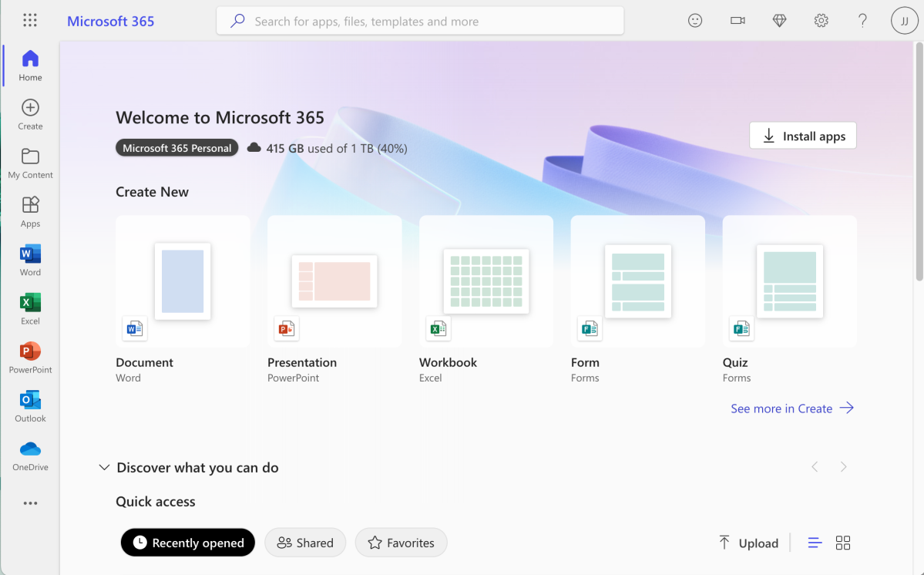Expand more apps with sidebar ellipsis
The image size is (924, 575).
pyautogui.click(x=30, y=503)
